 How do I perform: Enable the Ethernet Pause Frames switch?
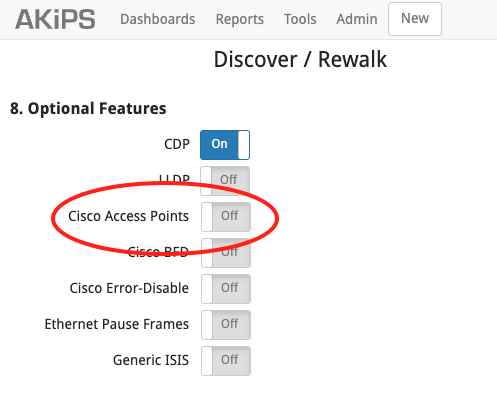[226, 325]
